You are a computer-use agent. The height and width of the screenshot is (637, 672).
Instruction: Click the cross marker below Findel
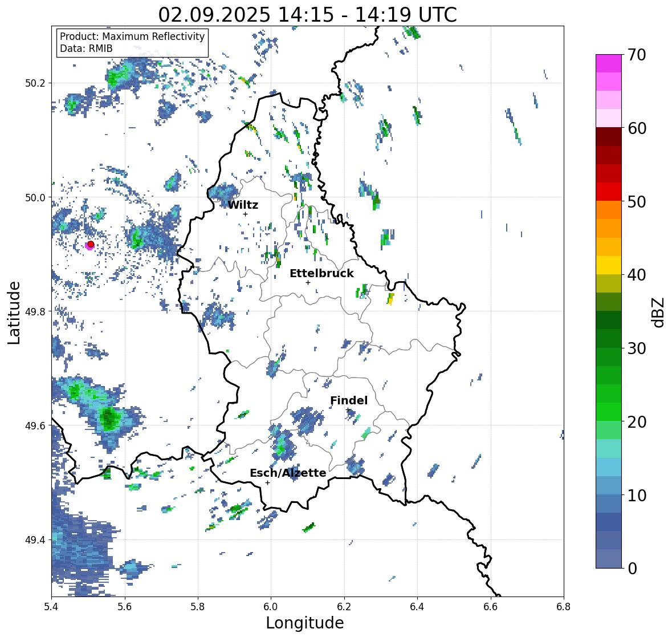click(348, 410)
